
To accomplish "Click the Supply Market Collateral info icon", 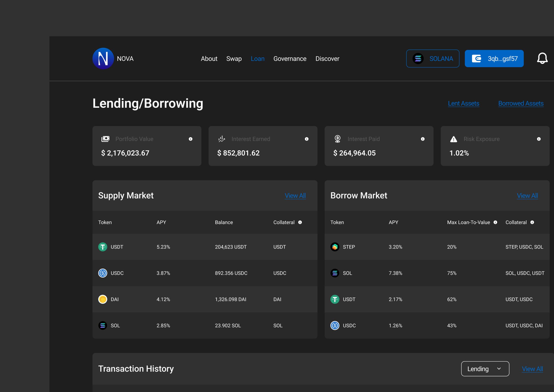I will (300, 222).
